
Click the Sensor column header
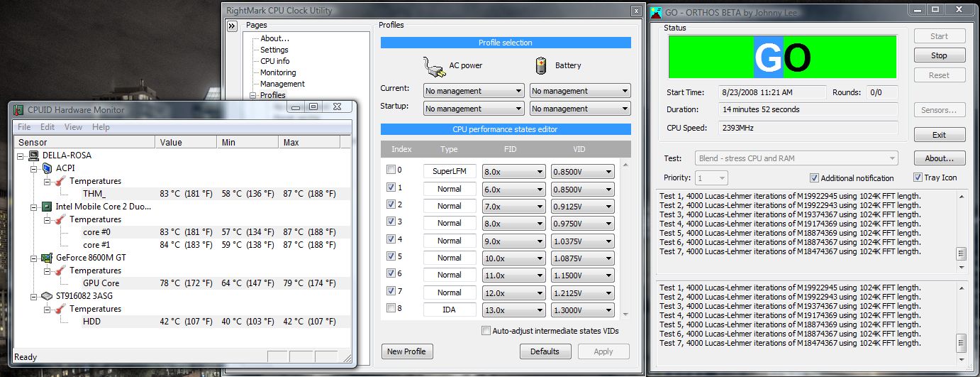coord(84,143)
